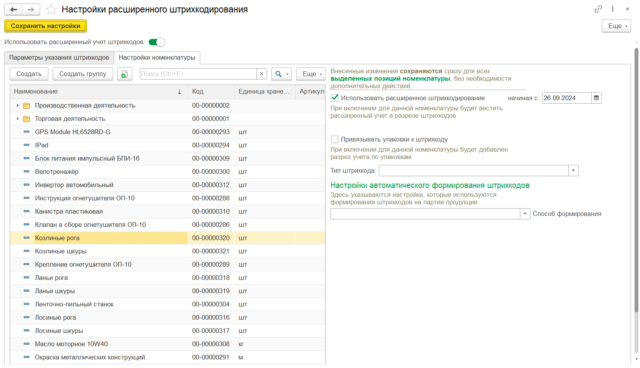Select row Козлиные шкуры
This screenshot has height=368, width=640.
tap(167, 251)
